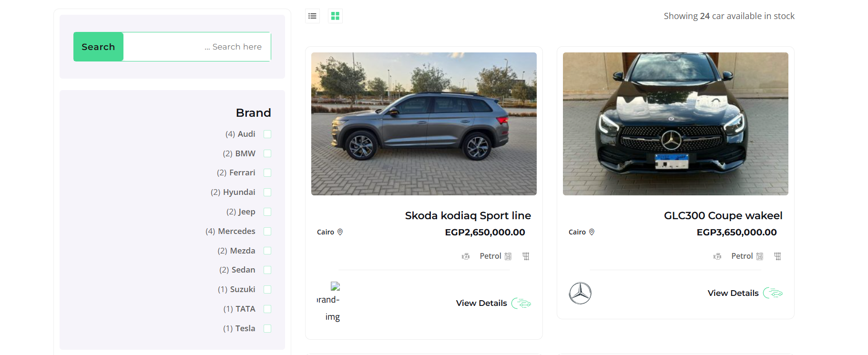Check the Ferrari brand filter
The image size is (868, 355).
point(267,172)
